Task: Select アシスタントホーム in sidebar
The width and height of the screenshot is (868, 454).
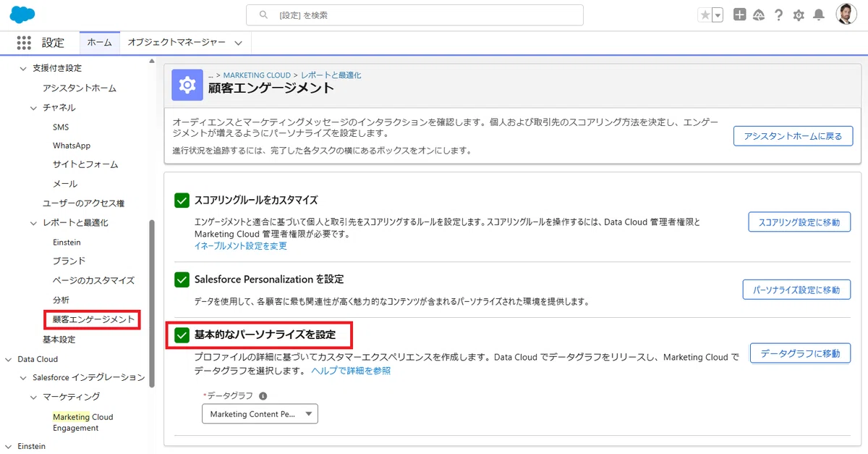Action: click(x=80, y=88)
